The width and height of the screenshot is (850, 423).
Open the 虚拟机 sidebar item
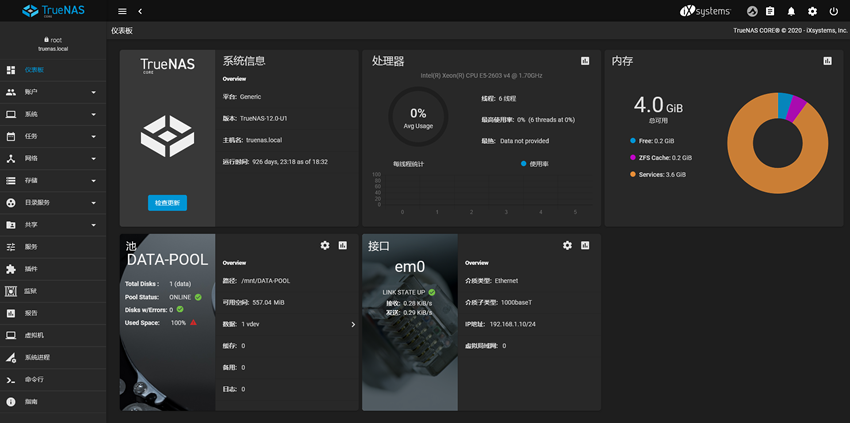pyautogui.click(x=33, y=335)
